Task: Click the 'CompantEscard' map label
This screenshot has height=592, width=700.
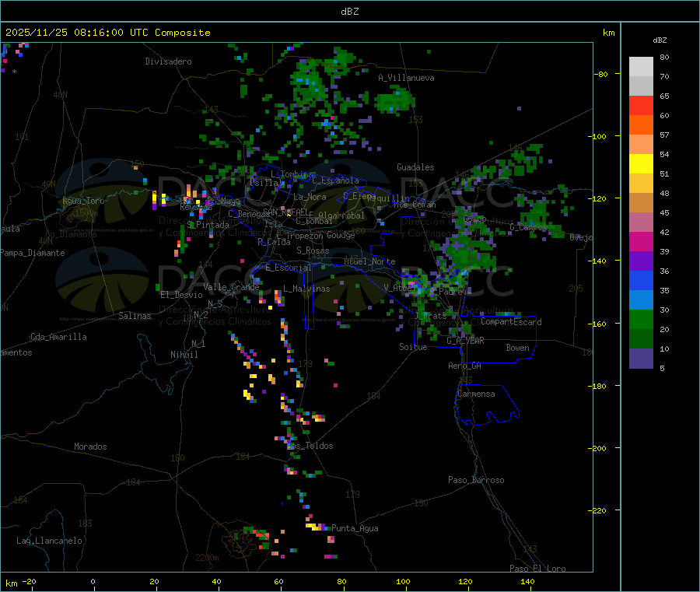Action: click(x=512, y=322)
